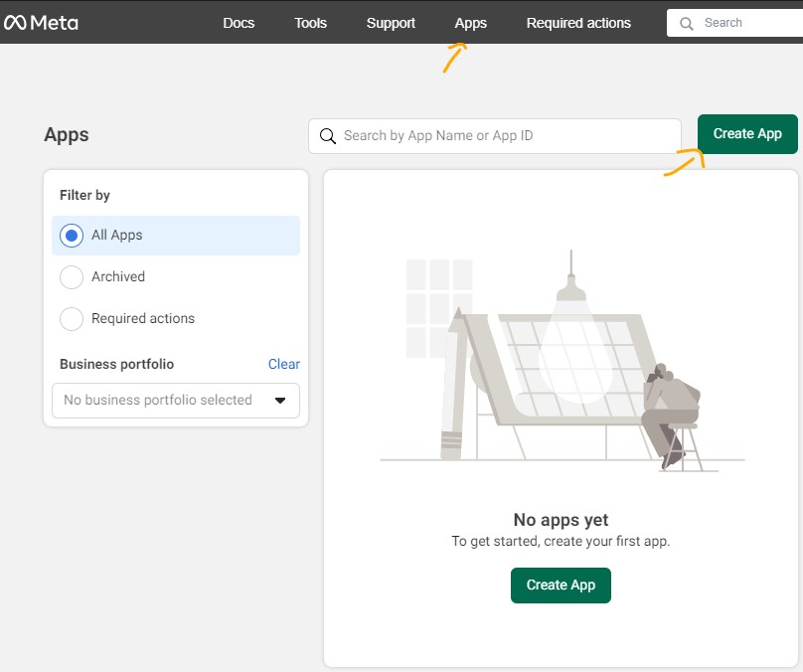The height and width of the screenshot is (672, 803).
Task: Choose the Required actions filter radio button
Action: [72, 319]
